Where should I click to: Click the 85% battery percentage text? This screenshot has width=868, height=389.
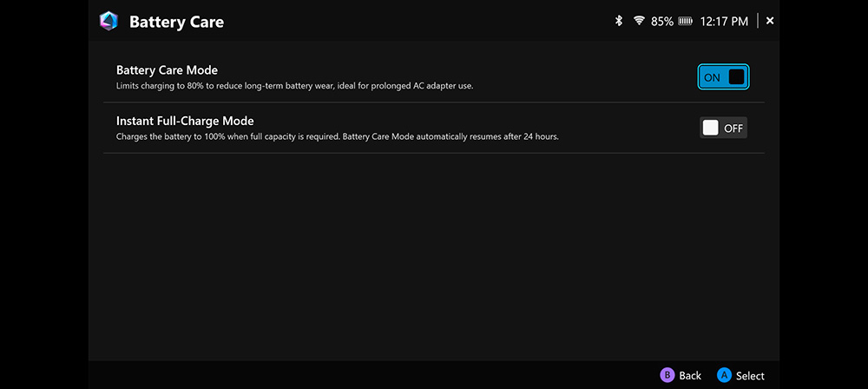click(661, 21)
